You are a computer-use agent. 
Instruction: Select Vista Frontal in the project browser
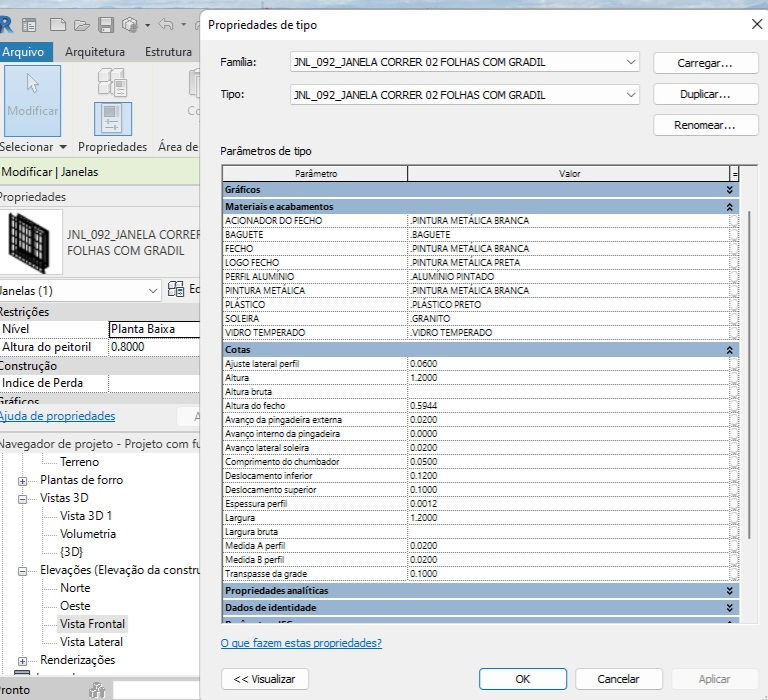point(93,624)
